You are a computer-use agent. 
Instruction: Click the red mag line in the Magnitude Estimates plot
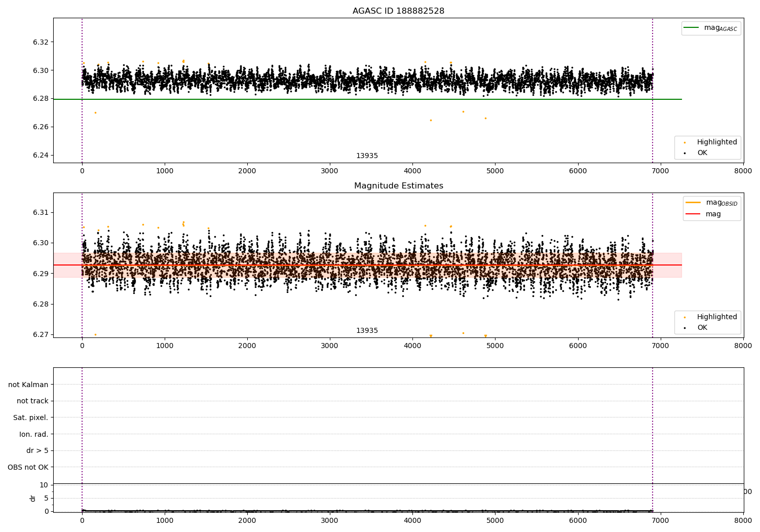coord(367,265)
